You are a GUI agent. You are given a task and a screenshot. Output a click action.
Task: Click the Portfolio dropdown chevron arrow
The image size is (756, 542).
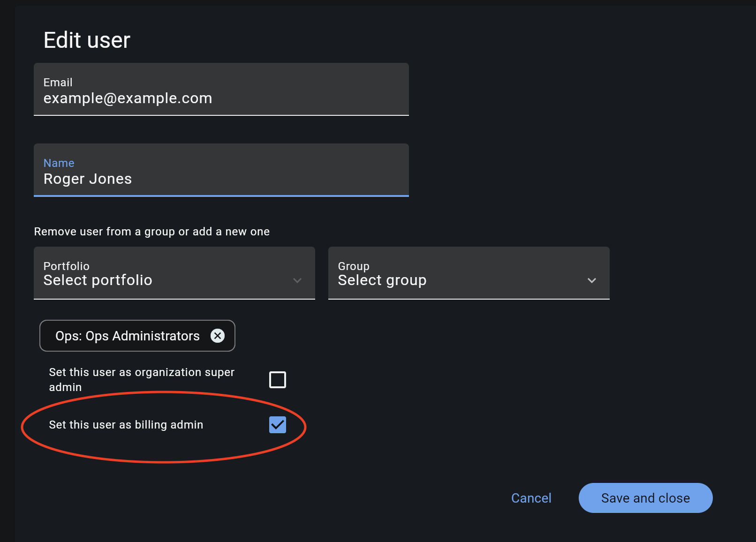pos(297,280)
